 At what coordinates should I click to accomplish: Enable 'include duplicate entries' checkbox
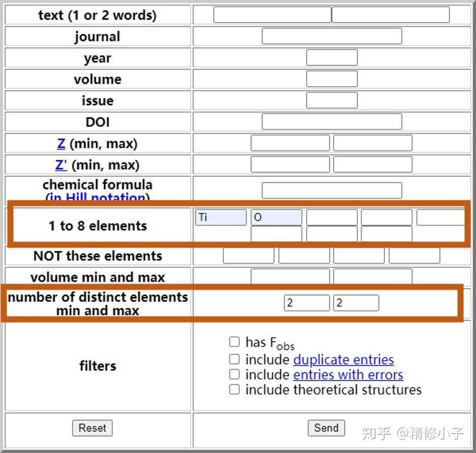234,359
